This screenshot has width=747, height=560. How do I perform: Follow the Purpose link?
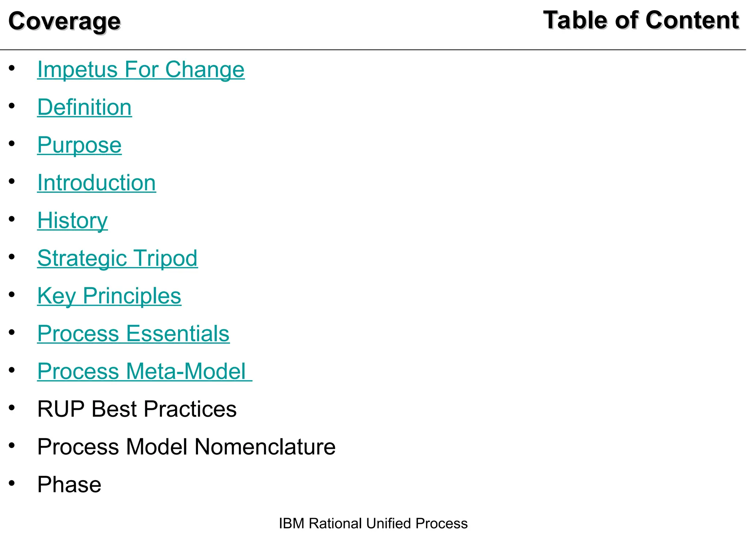(80, 145)
